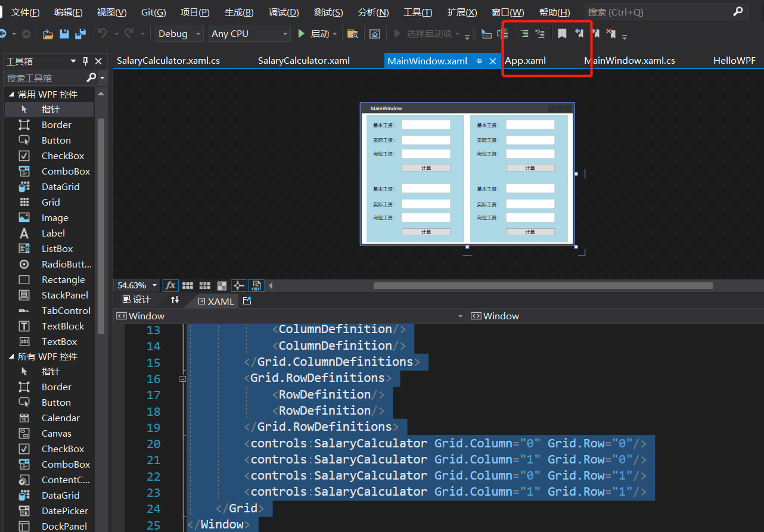The image size is (764, 532).
Task: Swap design and XAML panes arrows icon
Action: click(175, 300)
